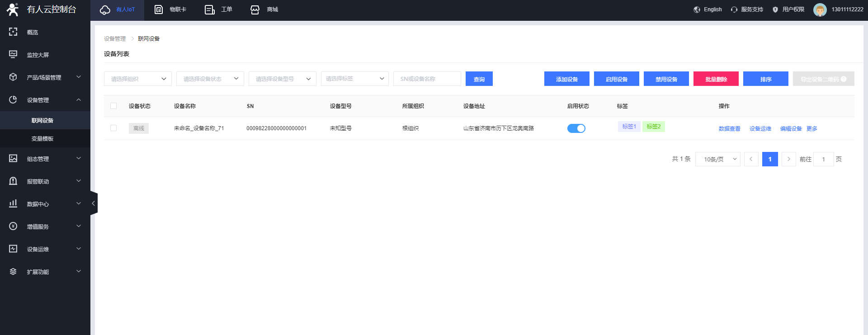
Task: Click the globe icon beside English
Action: (697, 9)
